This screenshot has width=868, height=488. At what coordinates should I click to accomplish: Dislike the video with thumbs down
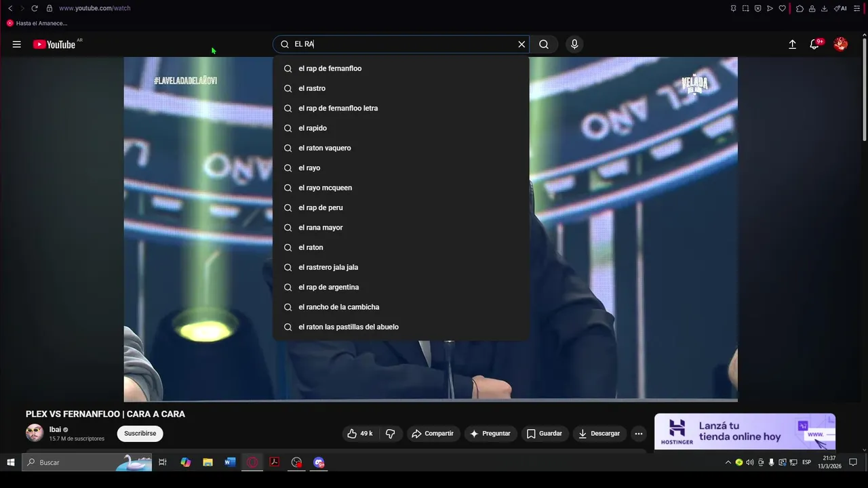[391, 434]
